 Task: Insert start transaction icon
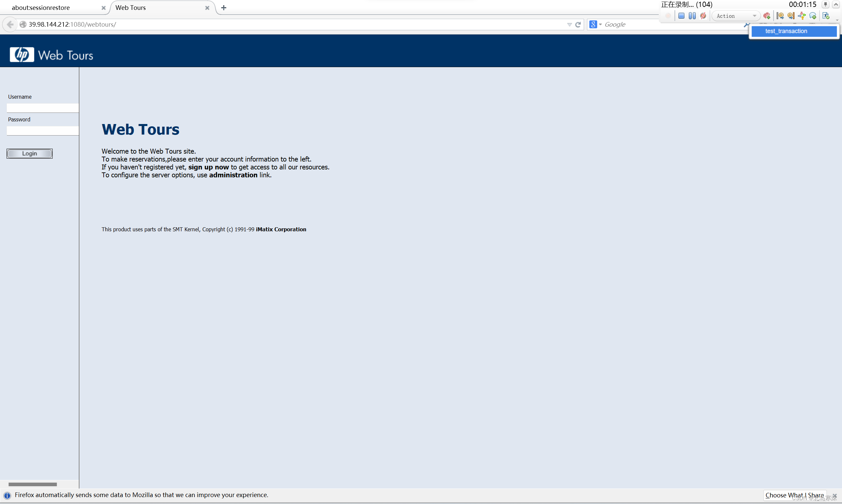pyautogui.click(x=780, y=16)
